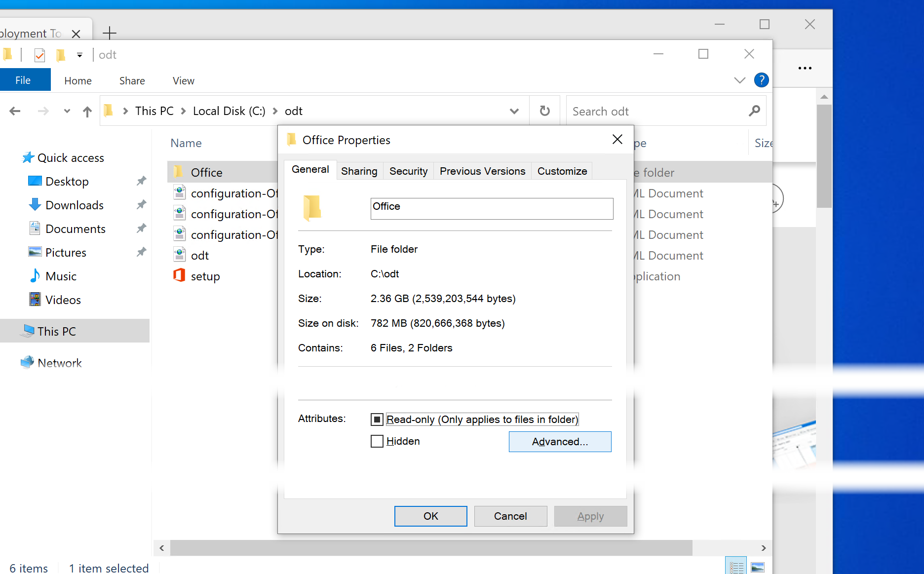Viewport: 924px width, 574px height.
Task: Open the Share ribbon tab
Action: click(x=132, y=80)
